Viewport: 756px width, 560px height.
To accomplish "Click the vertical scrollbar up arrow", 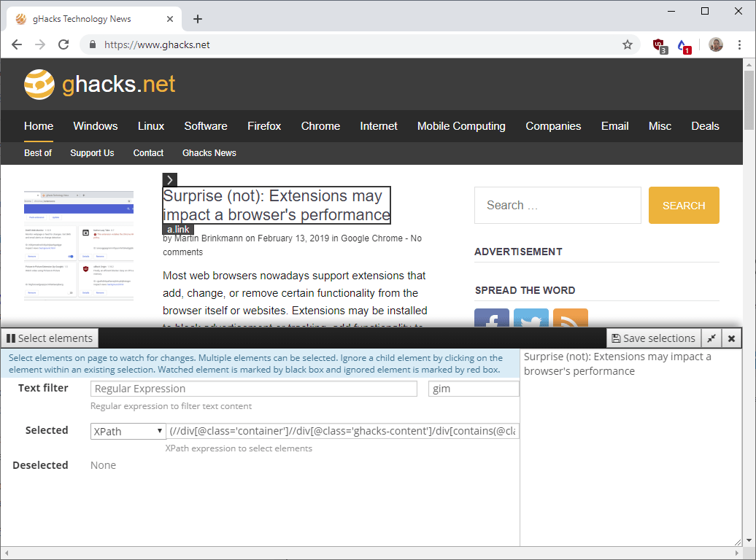I will pyautogui.click(x=749, y=65).
